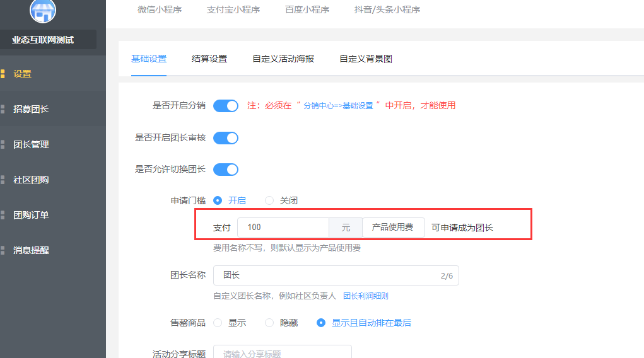Click the 团长名称 input field
Viewport: 644px width, 358px height.
tap(336, 275)
